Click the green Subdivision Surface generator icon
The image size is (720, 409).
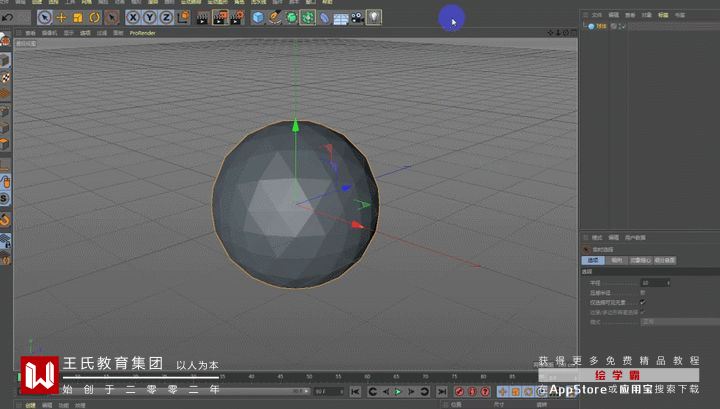click(291, 18)
